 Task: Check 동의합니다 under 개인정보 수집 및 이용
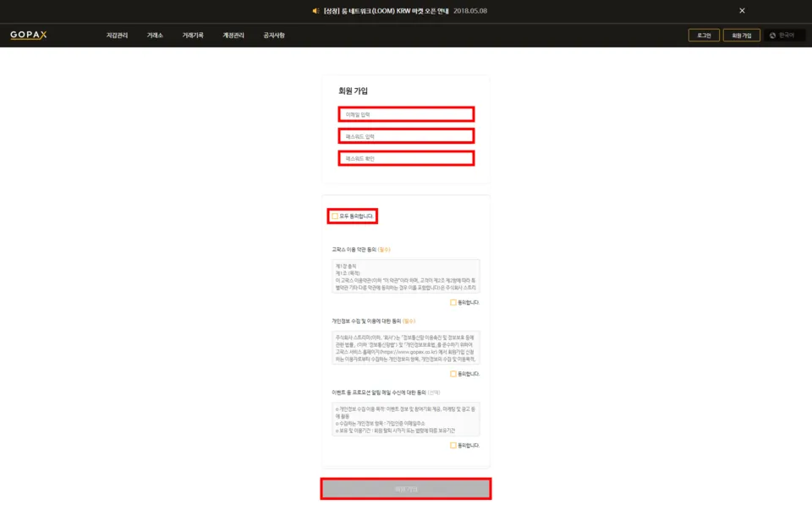(x=453, y=374)
